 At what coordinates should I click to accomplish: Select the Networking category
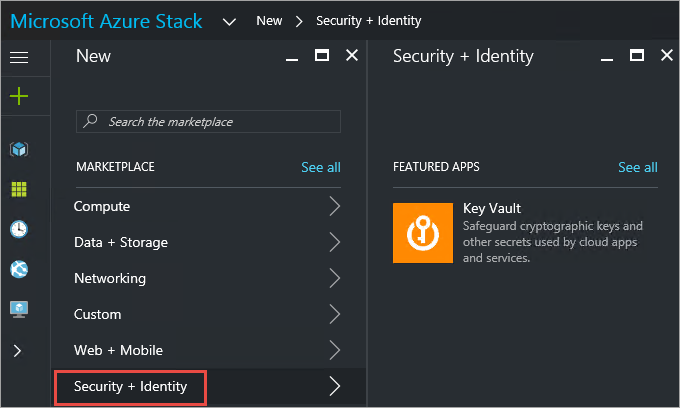coord(110,279)
